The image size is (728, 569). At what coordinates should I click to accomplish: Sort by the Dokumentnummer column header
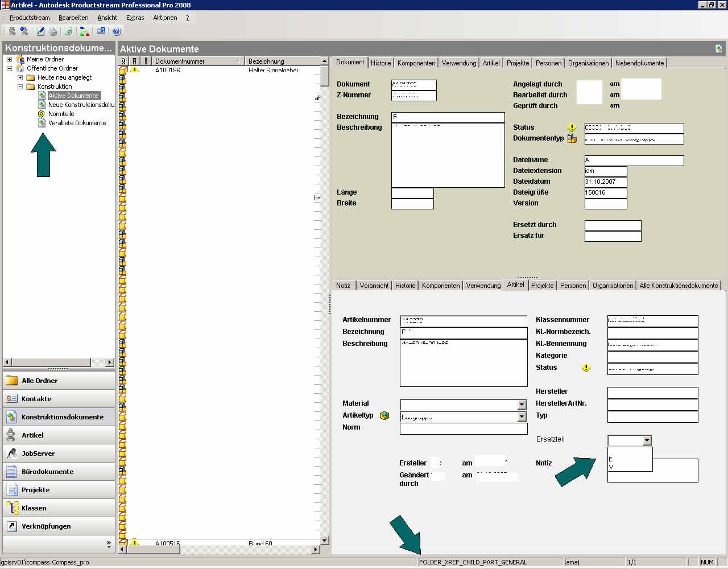coord(198,61)
